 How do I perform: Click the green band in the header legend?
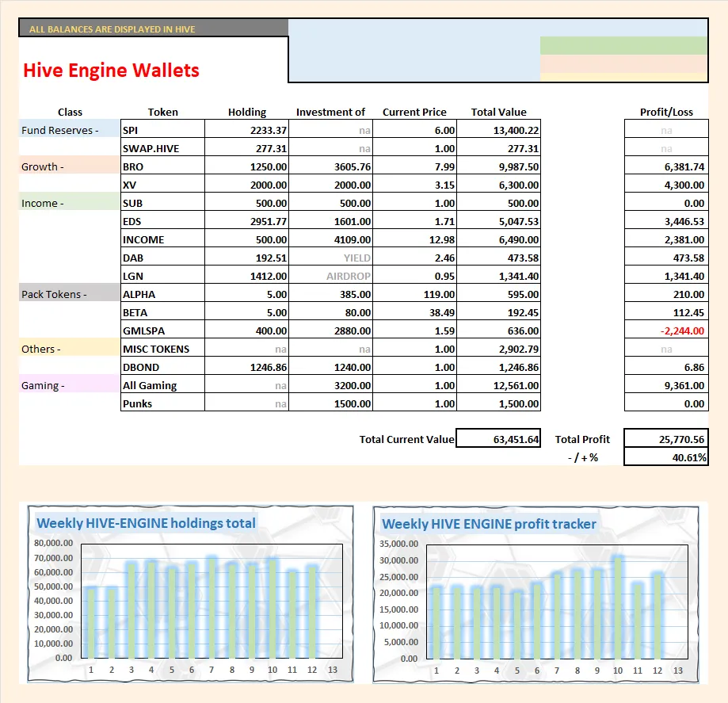(x=623, y=45)
